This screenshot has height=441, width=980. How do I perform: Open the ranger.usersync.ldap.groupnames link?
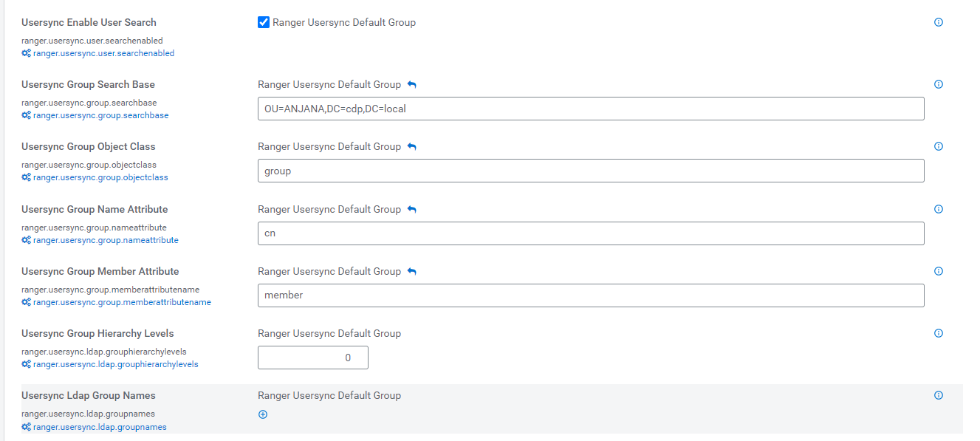pyautogui.click(x=100, y=427)
